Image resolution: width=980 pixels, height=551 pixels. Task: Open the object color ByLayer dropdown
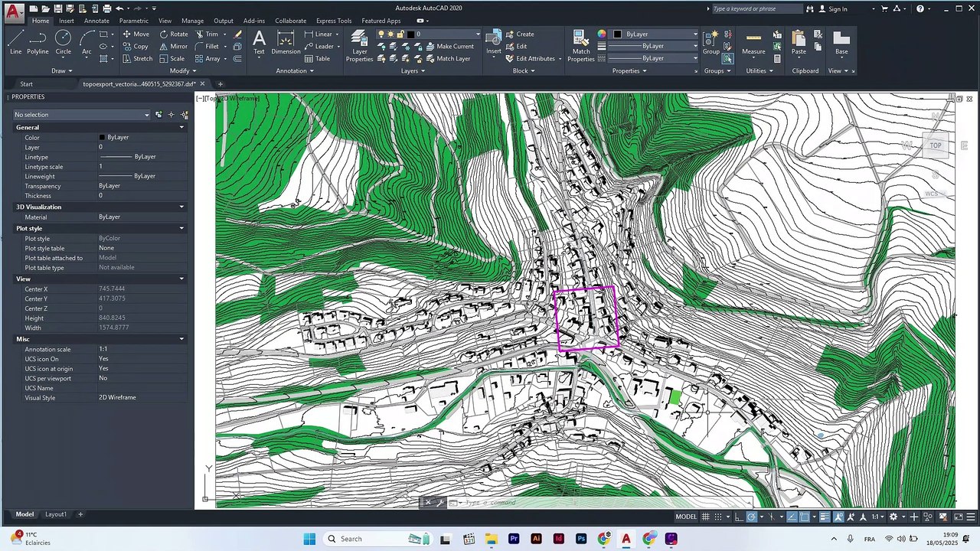[655, 34]
